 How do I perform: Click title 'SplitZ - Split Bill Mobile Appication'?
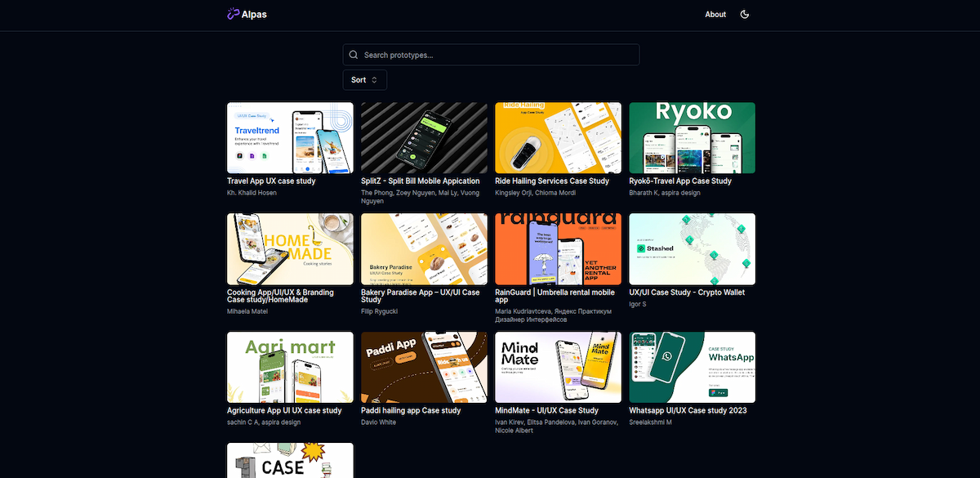421,181
